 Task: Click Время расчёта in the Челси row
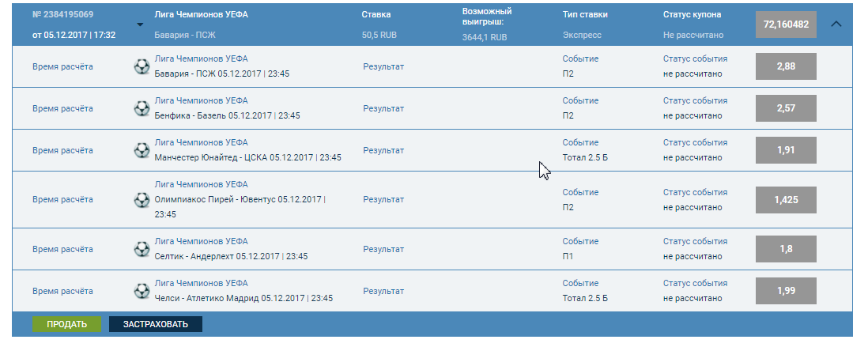[x=62, y=291]
